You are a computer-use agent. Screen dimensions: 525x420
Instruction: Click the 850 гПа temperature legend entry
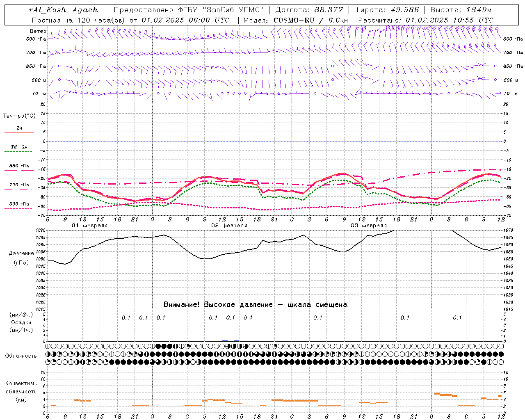click(x=19, y=166)
